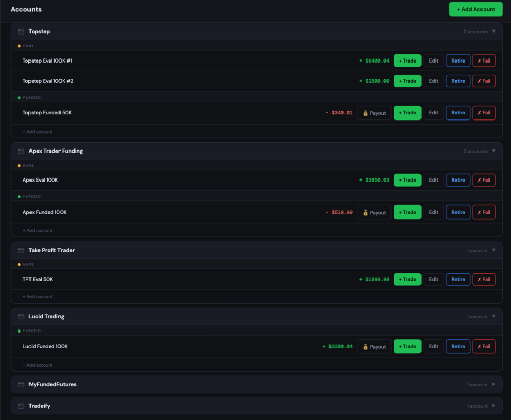The image size is (511, 420).
Task: Collapse the Apex Trader Funding group
Action: tap(494, 151)
